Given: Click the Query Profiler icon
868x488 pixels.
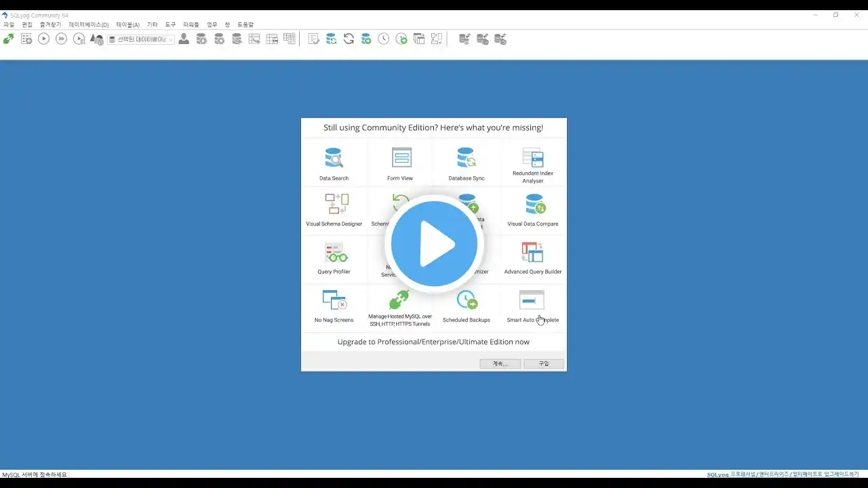Looking at the screenshot, I should tap(336, 252).
